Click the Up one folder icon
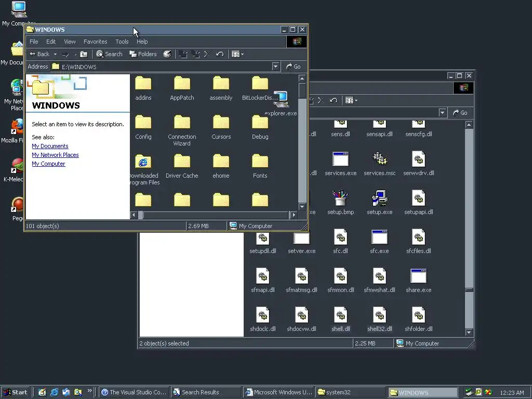 [84, 54]
